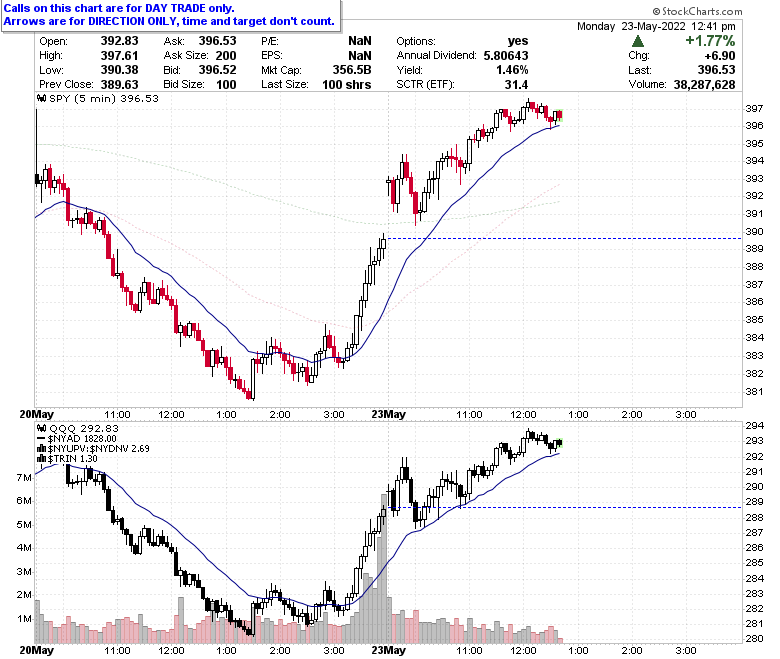The height and width of the screenshot is (659, 780).
Task: Click the EPS value NaN
Action: (x=360, y=56)
